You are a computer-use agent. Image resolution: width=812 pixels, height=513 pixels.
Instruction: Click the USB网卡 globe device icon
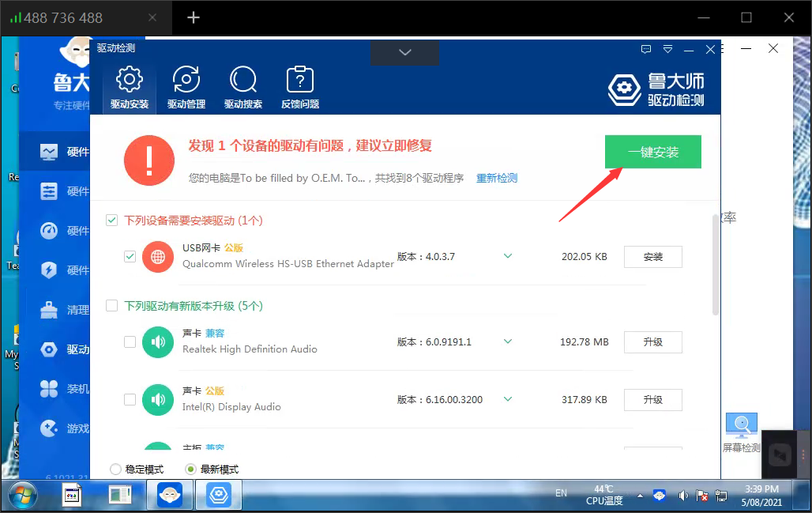(x=158, y=257)
